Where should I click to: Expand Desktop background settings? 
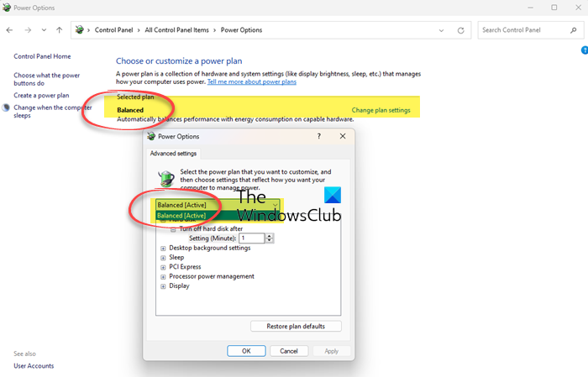[x=163, y=248]
